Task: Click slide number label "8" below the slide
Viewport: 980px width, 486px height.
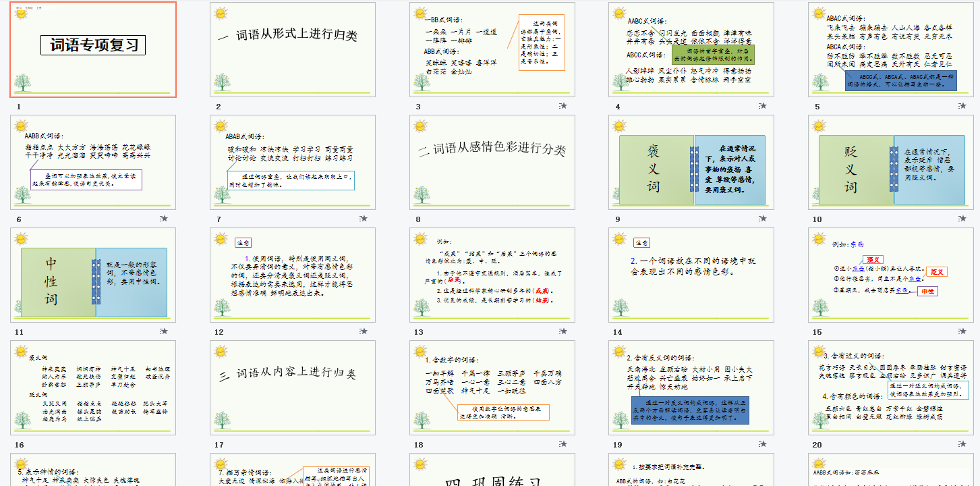Action: pos(418,219)
